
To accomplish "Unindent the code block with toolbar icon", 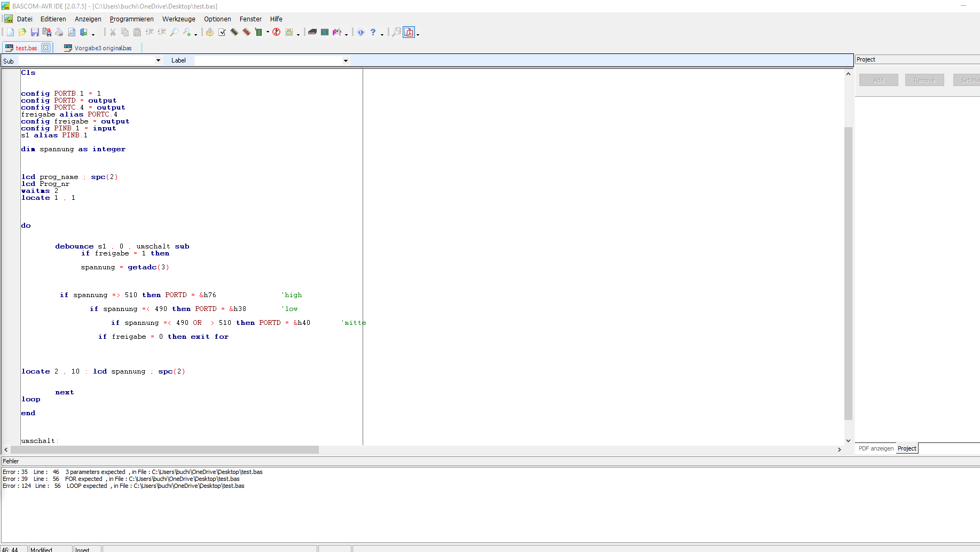I will [162, 33].
